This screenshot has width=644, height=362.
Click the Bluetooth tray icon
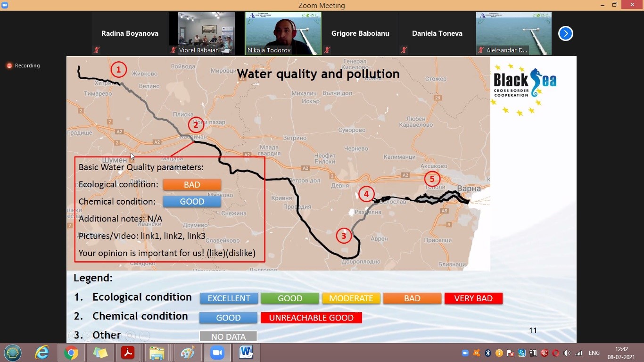click(x=488, y=353)
